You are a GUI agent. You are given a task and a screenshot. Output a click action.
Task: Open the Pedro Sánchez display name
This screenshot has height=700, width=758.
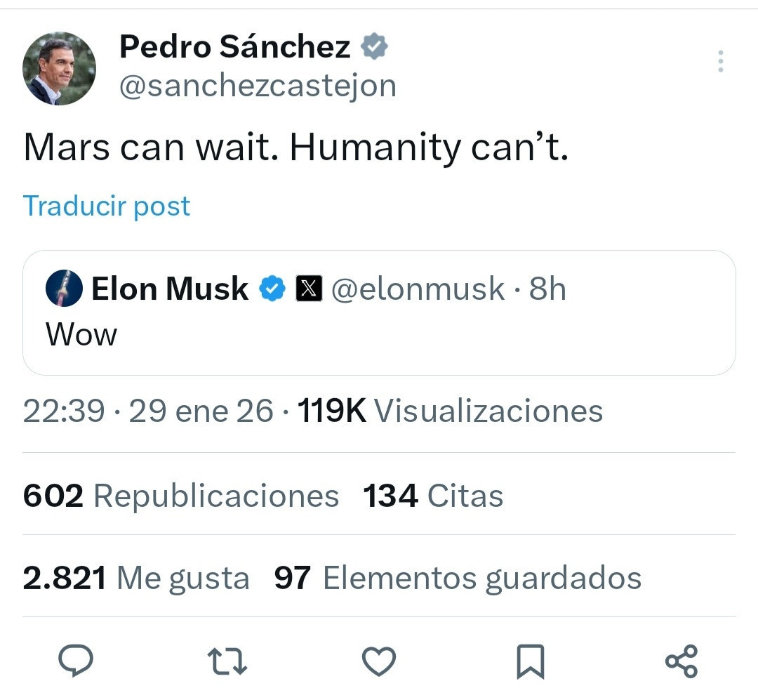click(x=234, y=47)
